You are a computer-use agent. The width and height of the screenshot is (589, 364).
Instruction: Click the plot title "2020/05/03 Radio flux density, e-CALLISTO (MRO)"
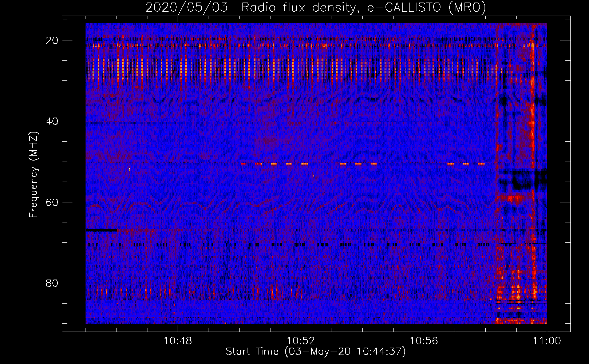[316, 7]
